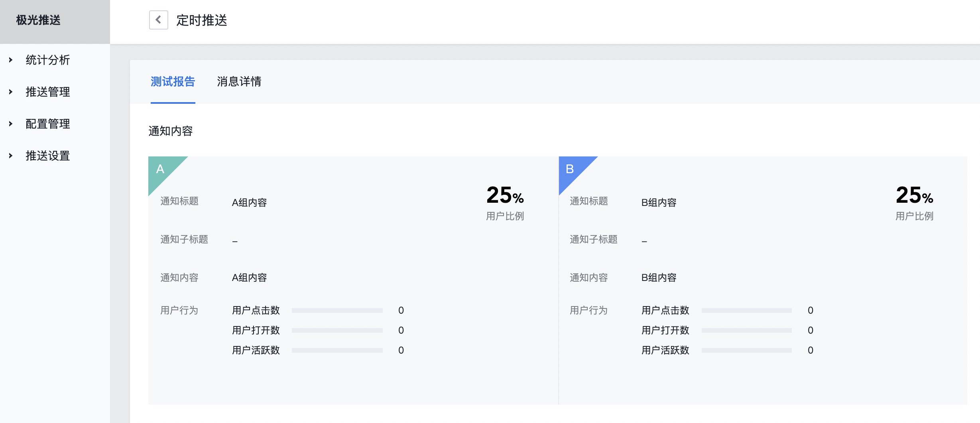Open 推送管理 in the sidebar
The image size is (980, 423).
[x=48, y=92]
